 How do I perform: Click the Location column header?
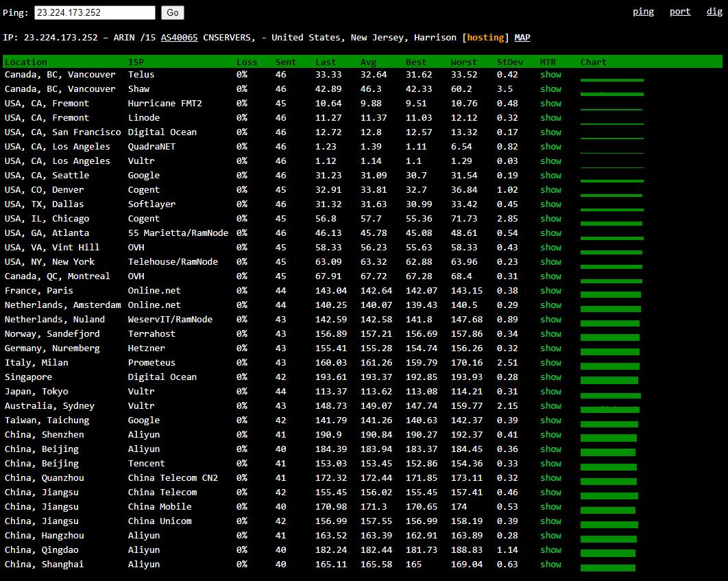[x=26, y=62]
